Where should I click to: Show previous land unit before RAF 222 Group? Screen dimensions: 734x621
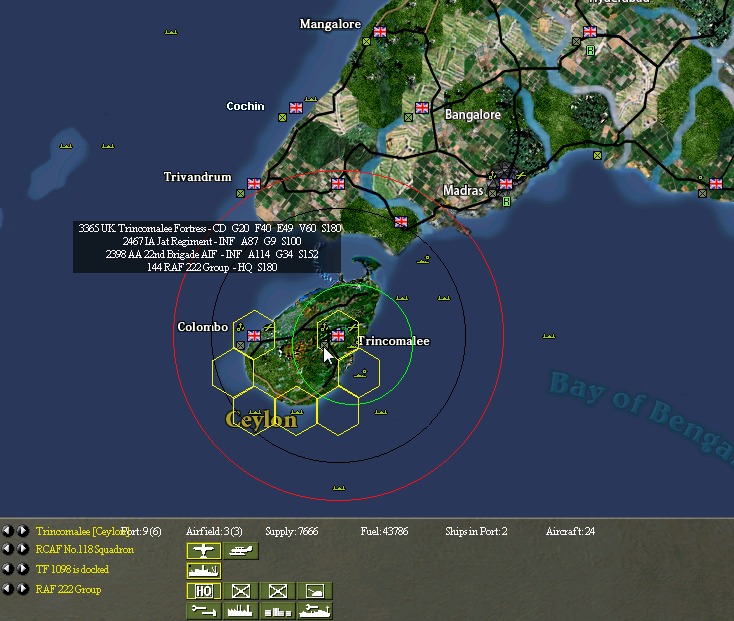7,589
